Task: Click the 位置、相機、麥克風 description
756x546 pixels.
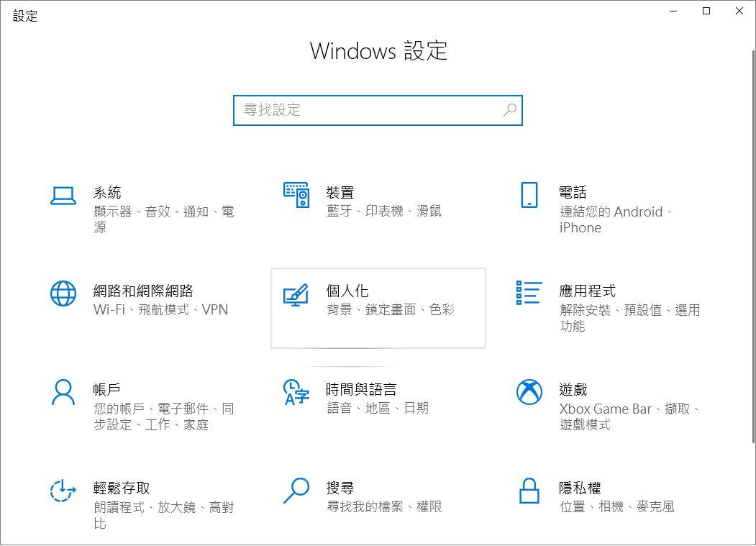Action: tap(616, 507)
